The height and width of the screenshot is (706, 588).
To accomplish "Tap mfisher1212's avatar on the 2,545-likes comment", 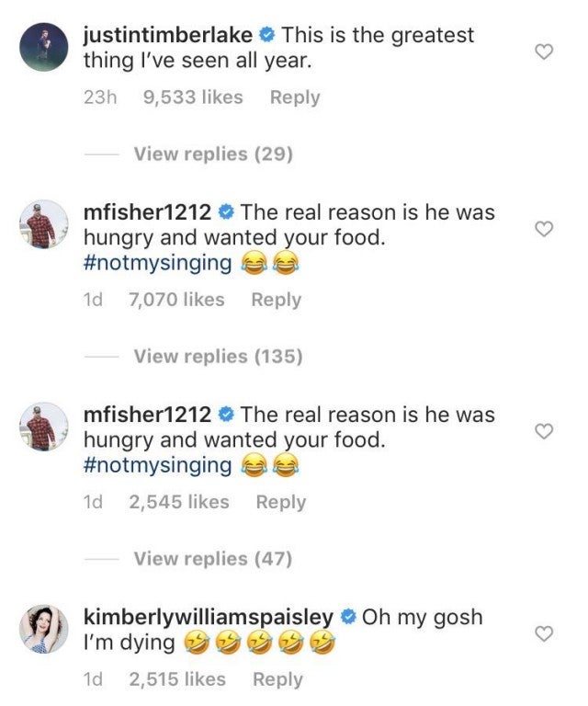I will tap(42, 427).
